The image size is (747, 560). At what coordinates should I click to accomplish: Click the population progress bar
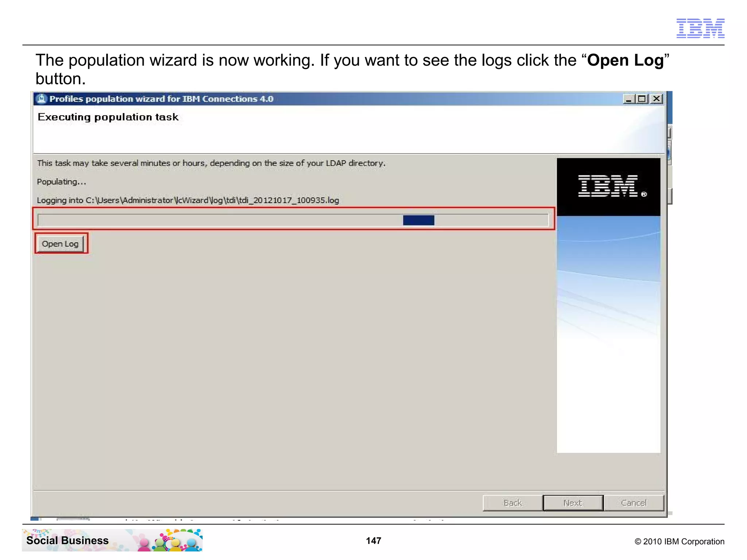[293, 220]
